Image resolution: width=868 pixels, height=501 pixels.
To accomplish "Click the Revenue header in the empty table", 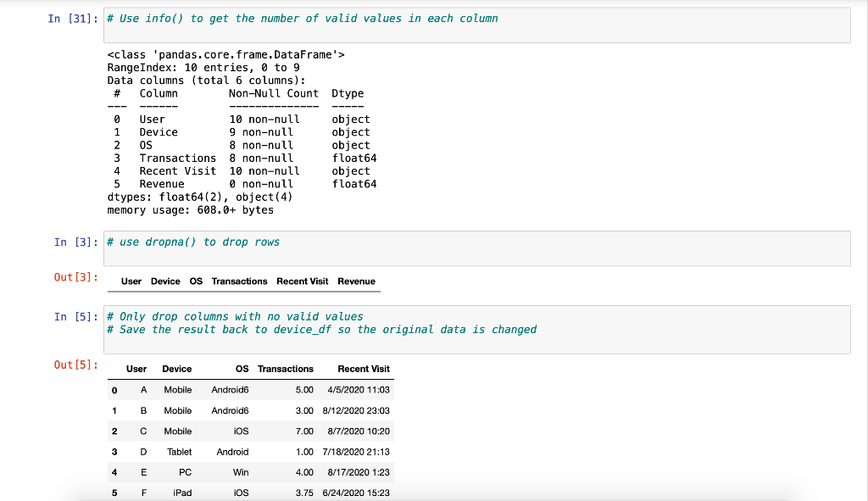I will (356, 281).
